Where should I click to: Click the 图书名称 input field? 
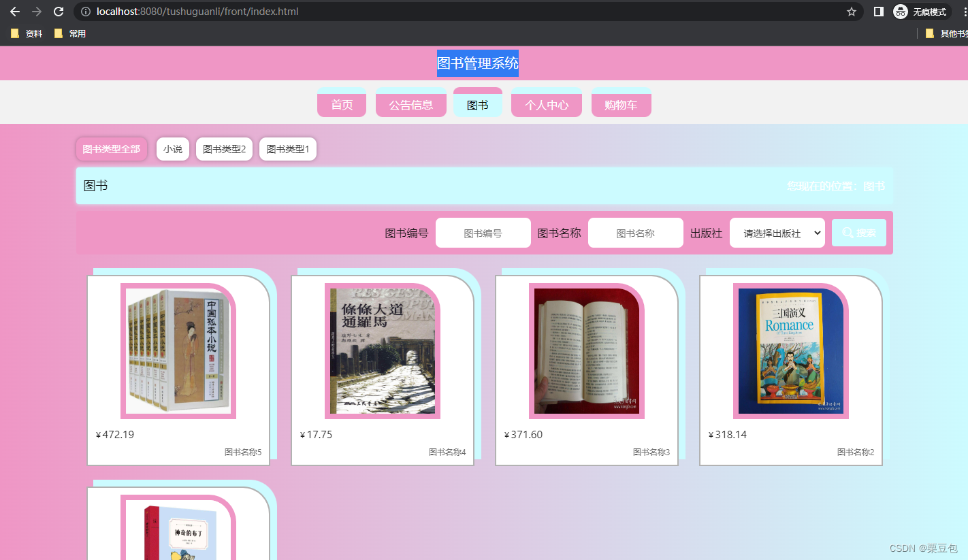636,233
